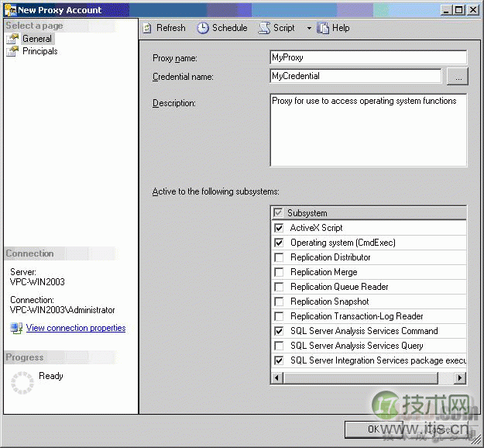Toggle the Subsystem header checkbox

278,212
